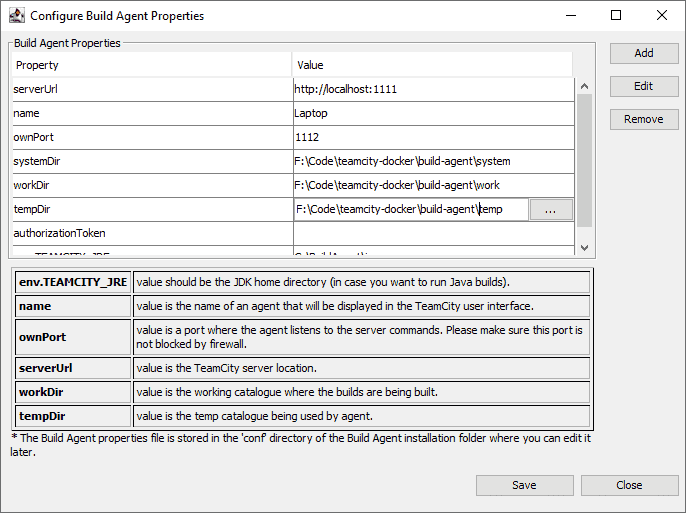Select the ownPort property cell in table

153,137
